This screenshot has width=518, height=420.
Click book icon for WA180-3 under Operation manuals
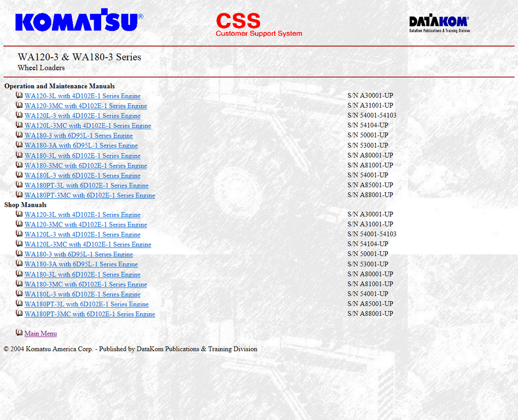(19, 135)
